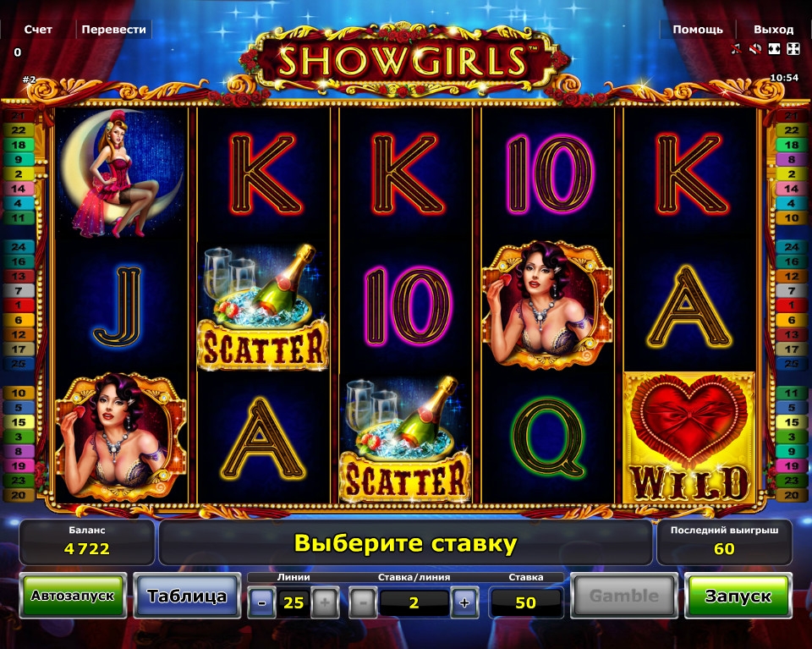Click the total bet field showing 50

pos(525,602)
